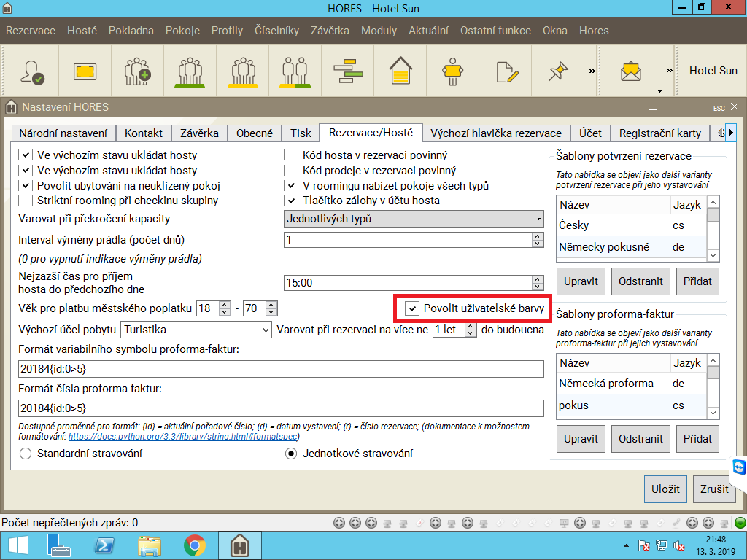
Task: Open the envelope messages icon
Action: point(630,71)
